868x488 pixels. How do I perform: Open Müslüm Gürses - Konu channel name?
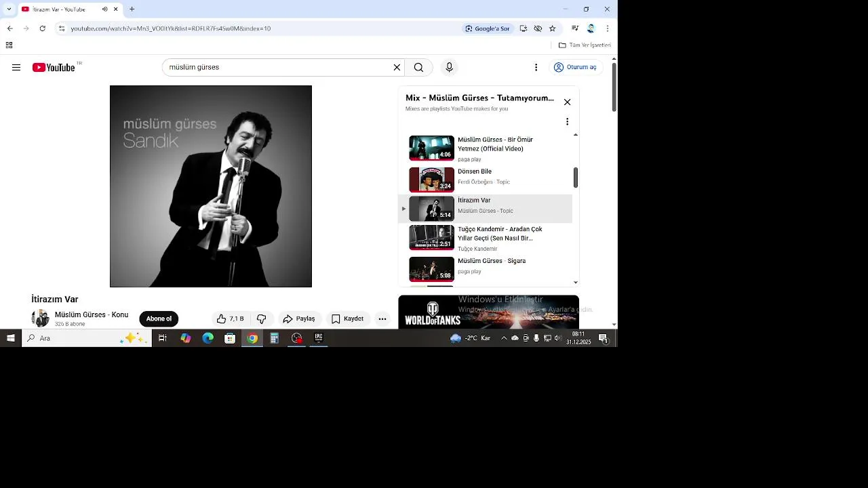(x=92, y=314)
